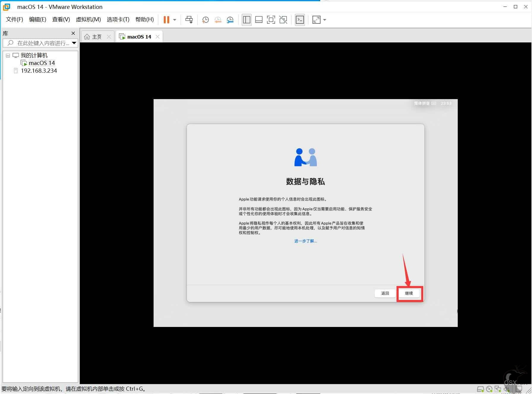Toggle the thumbnail bar view icon
The height and width of the screenshot is (394, 532).
tap(259, 20)
